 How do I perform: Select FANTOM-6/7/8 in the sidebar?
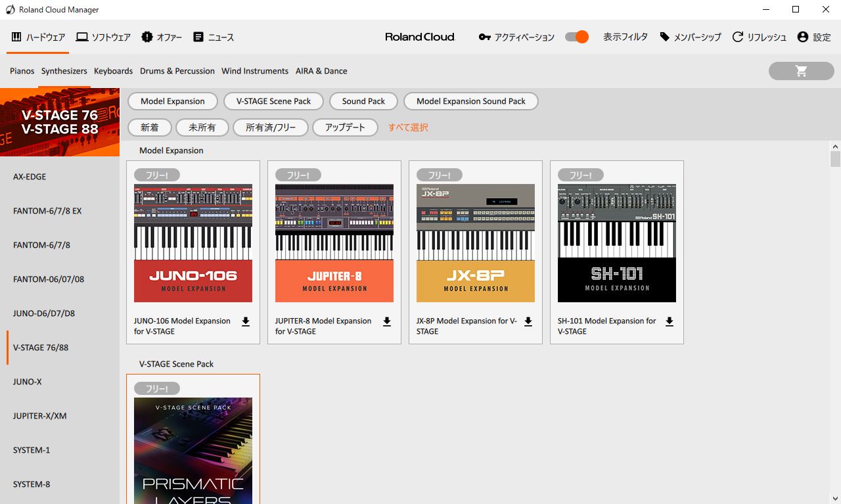(x=60, y=245)
